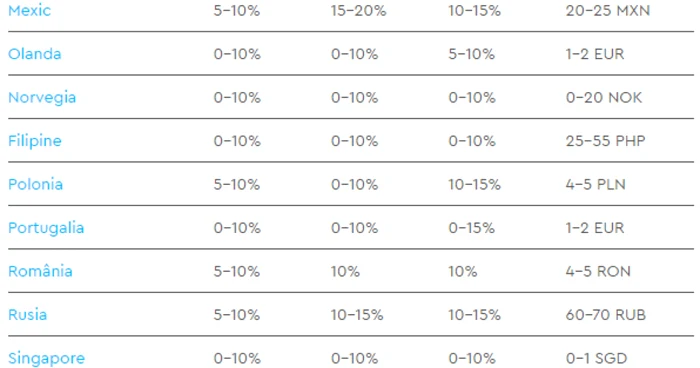Open the Norvegia country link

[42, 97]
